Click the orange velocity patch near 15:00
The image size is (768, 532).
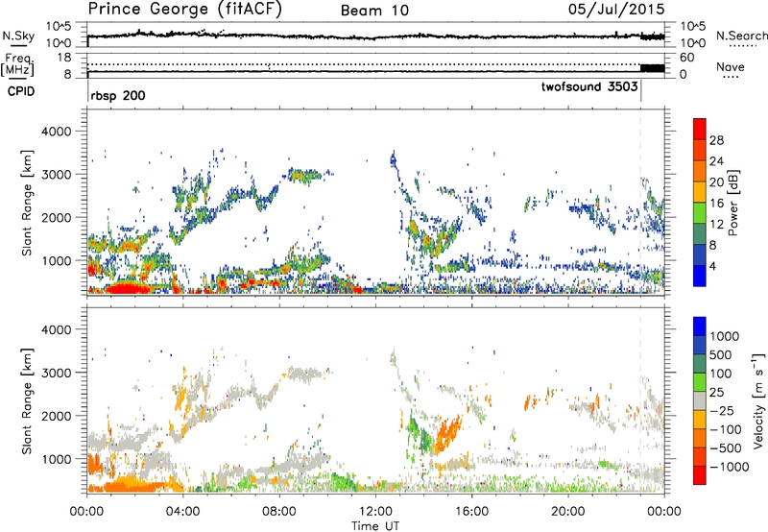pyautogui.click(x=448, y=433)
